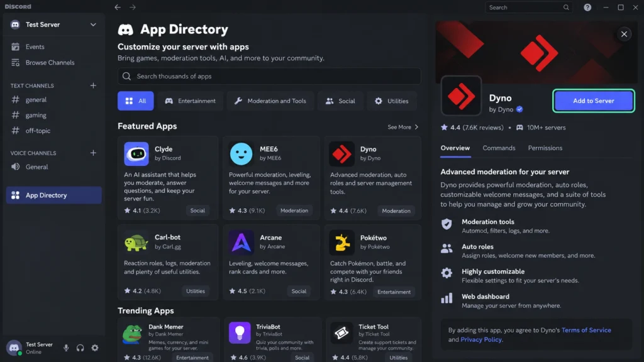Viewport: 644px width, 362px height.
Task: Click the Dyno icon in Featured Apps
Action: 341,154
